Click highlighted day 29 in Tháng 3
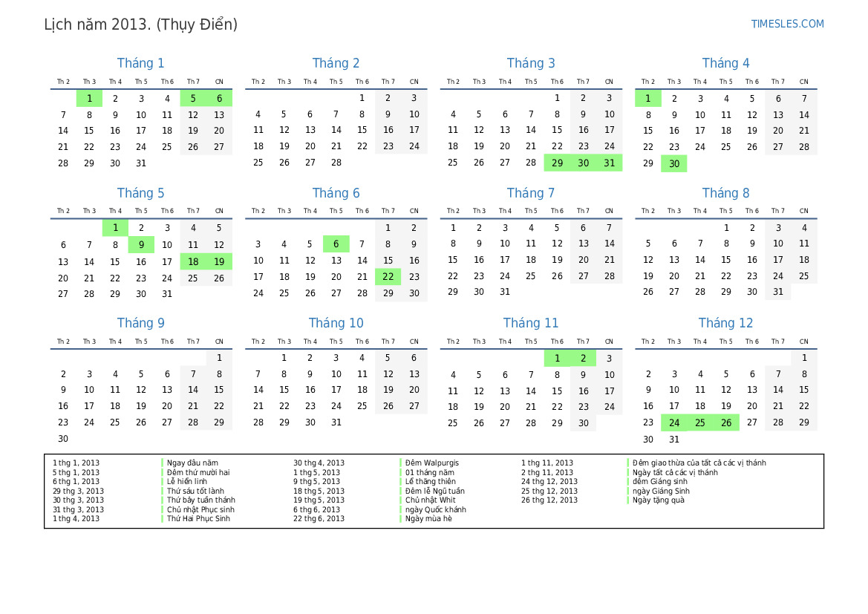 coord(557,163)
